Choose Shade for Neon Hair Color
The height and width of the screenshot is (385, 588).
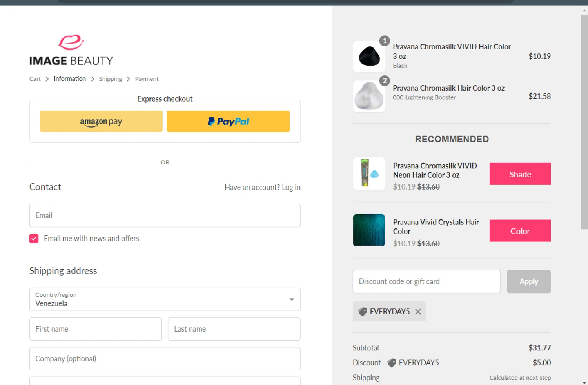point(520,174)
